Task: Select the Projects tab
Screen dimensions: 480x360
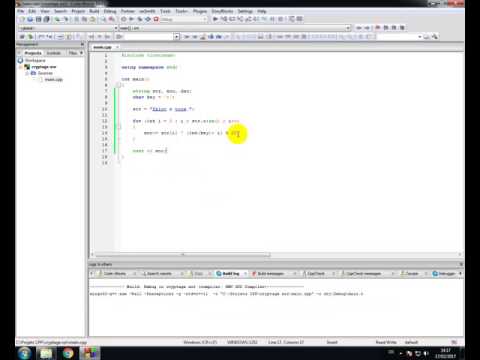Action: [x=33, y=53]
